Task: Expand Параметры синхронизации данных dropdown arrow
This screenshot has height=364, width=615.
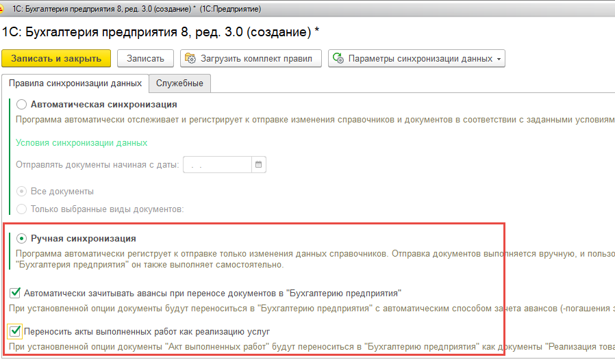Action: 499,59
